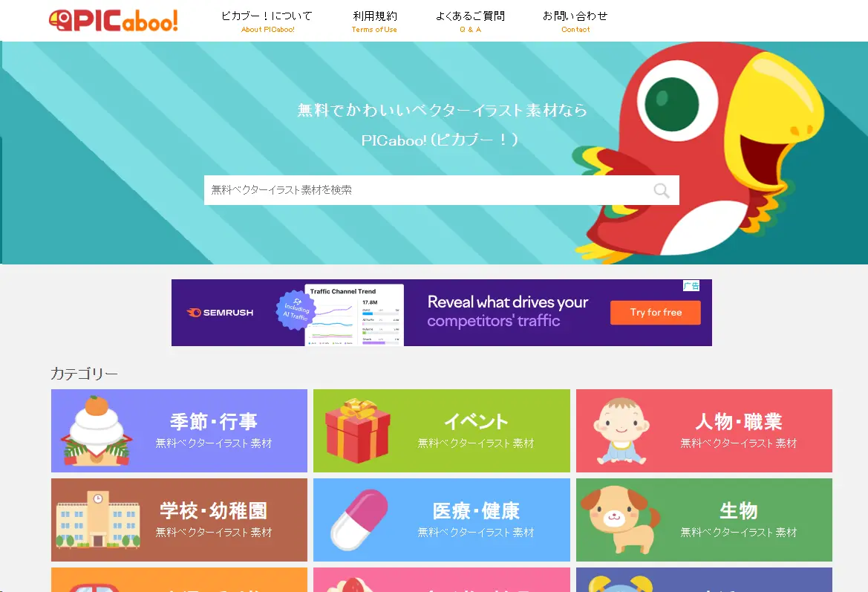Open ピカブー！について About menu

pyautogui.click(x=267, y=21)
